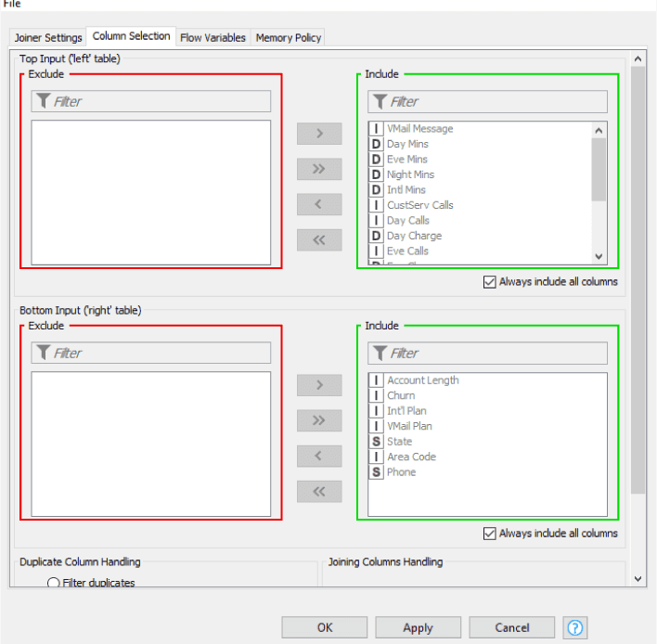Click the single remove (<) arrow for bottom input
Image resolution: width=657 pixels, height=644 pixels.
[319, 456]
